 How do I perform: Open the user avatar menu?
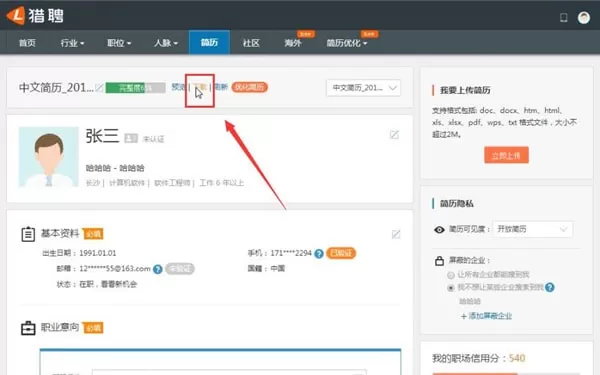(584, 18)
